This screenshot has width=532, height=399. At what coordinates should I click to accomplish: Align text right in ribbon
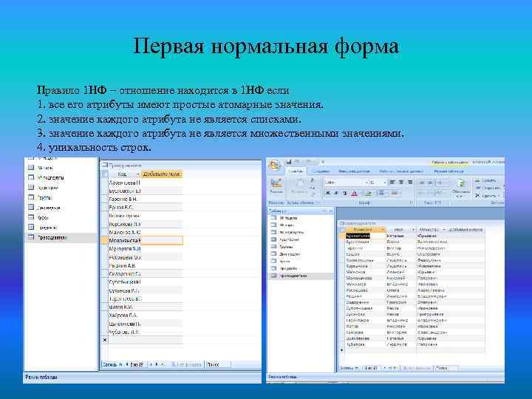(410, 183)
